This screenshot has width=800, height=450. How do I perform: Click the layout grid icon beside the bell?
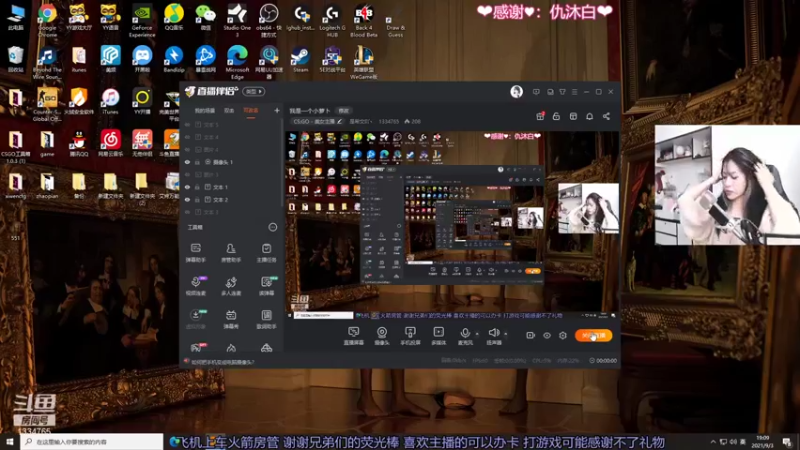573,116
